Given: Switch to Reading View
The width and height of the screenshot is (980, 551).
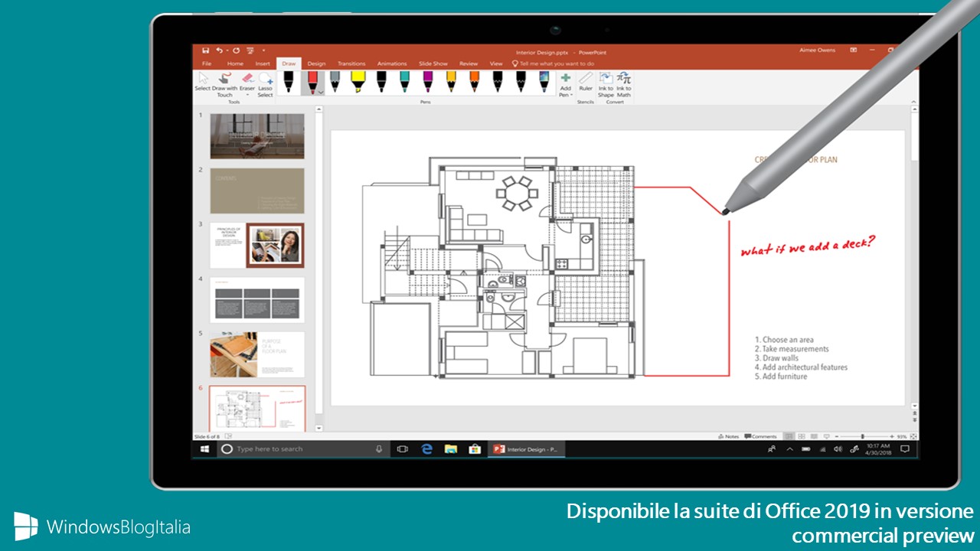Looking at the screenshot, I should click(x=814, y=436).
